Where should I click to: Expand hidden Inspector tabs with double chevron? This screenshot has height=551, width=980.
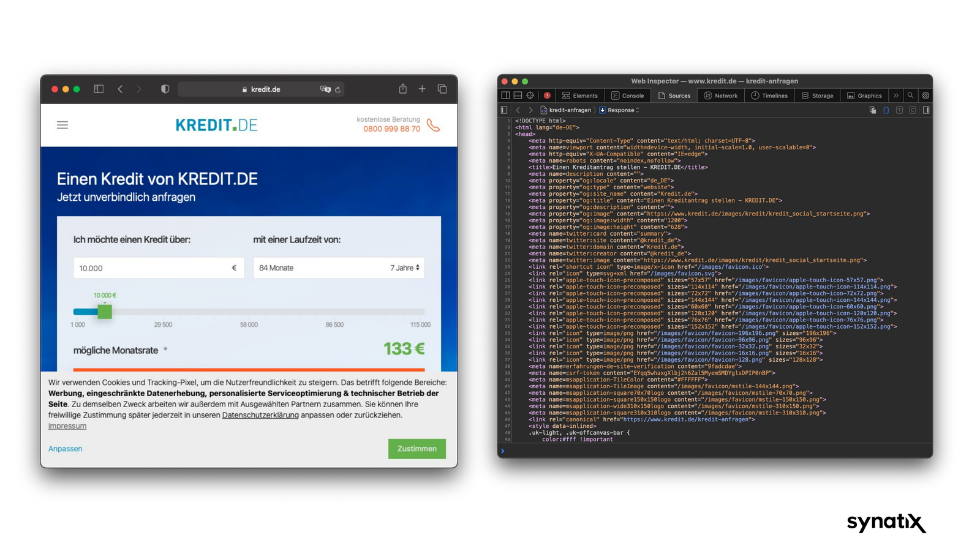896,96
